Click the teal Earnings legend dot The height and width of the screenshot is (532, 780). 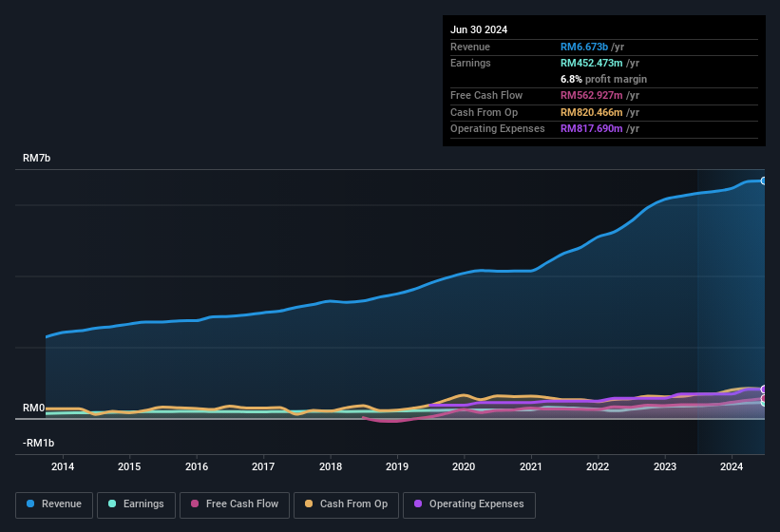tap(112, 503)
